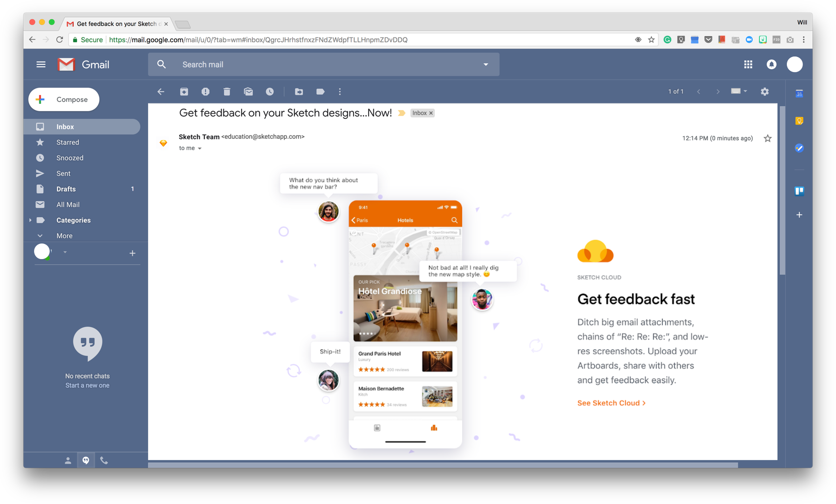Expand recipient details next to 'to me'
This screenshot has width=836, height=504.
[x=200, y=149]
